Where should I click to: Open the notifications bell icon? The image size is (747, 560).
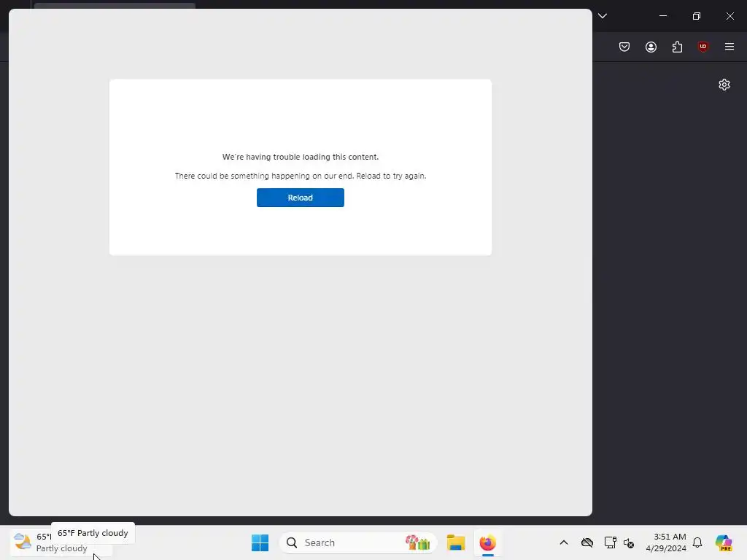(697, 542)
